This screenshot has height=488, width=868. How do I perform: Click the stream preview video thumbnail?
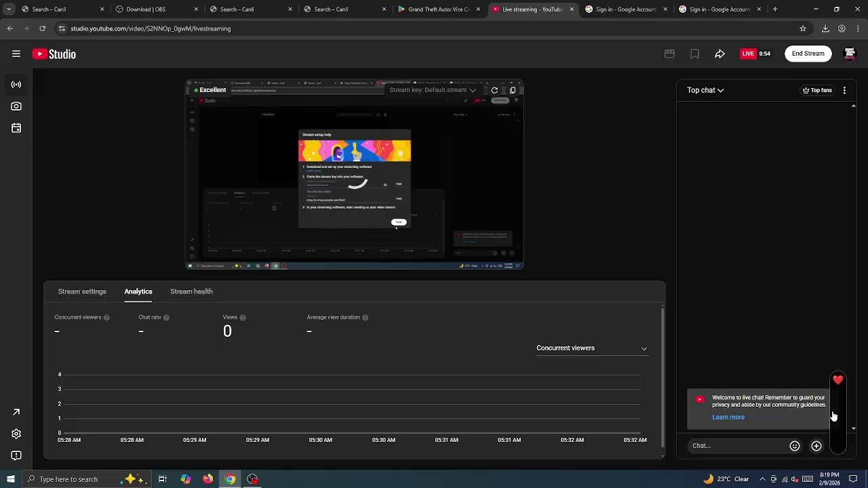(355, 175)
